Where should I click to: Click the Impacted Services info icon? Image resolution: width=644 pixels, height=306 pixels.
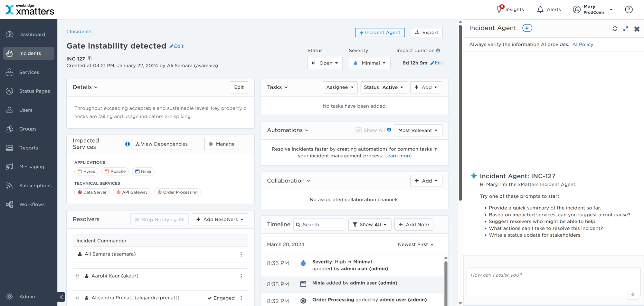[x=128, y=144]
